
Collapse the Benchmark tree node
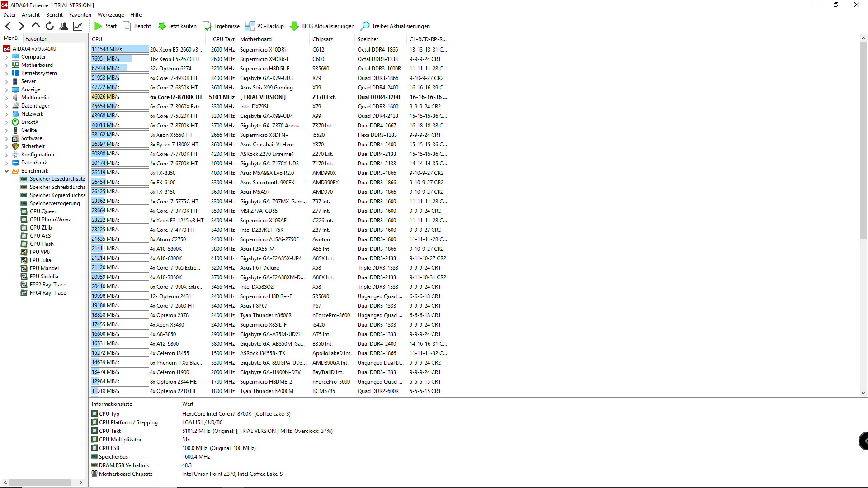[x=6, y=171]
